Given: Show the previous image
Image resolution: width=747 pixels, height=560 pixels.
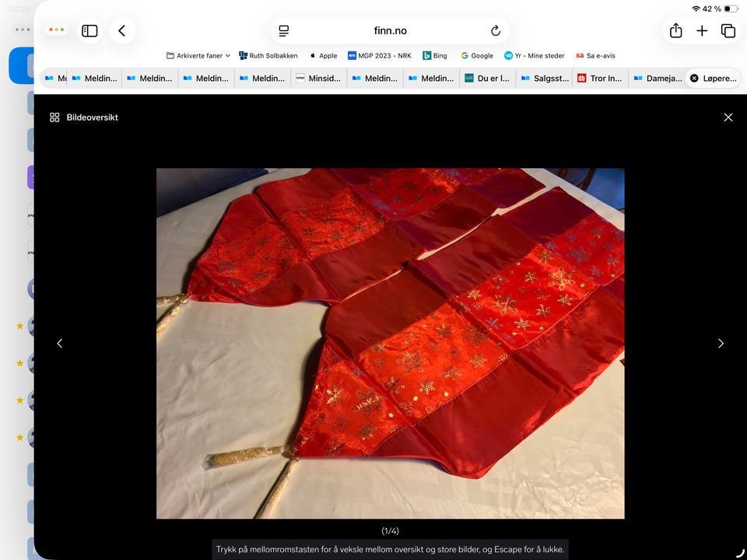Looking at the screenshot, I should coord(60,343).
